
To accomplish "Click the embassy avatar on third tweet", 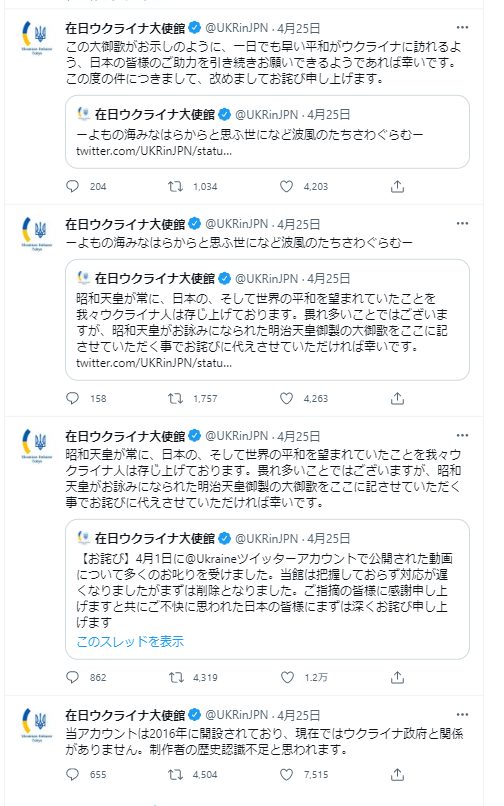I will (x=37, y=444).
